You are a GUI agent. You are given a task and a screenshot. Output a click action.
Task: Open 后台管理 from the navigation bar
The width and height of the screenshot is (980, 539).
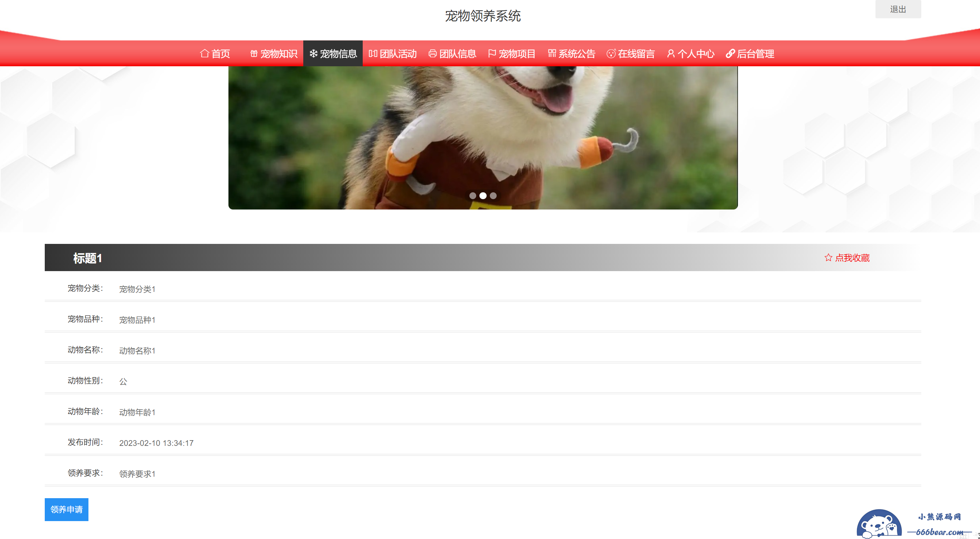pyautogui.click(x=750, y=54)
